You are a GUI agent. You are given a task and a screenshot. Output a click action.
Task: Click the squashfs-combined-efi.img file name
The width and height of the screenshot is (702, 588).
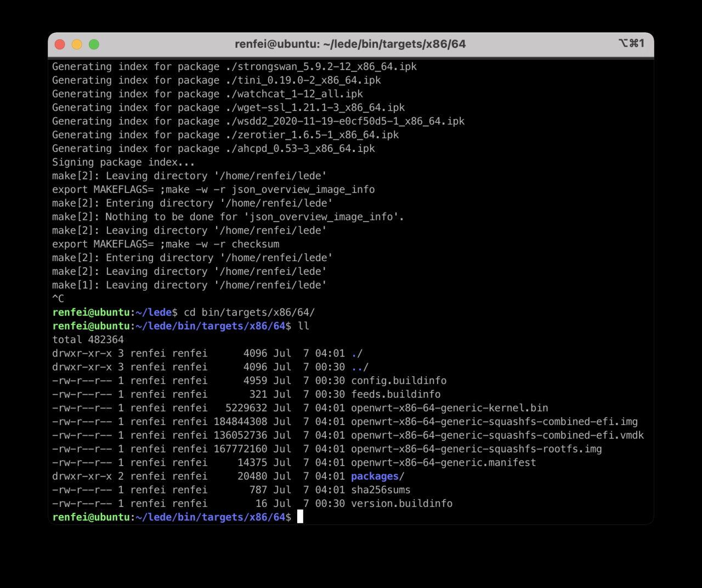tap(495, 422)
